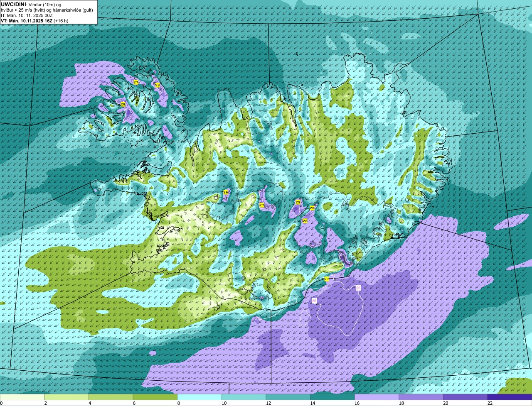
Task: Click the 10–12 m/s light turquoise legend swatch
Action: point(244,397)
